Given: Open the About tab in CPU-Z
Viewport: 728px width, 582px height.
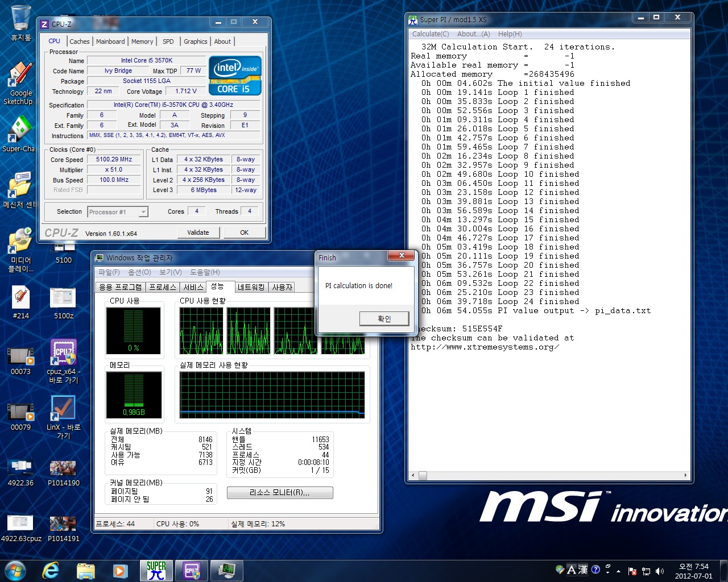Looking at the screenshot, I should pos(222,41).
